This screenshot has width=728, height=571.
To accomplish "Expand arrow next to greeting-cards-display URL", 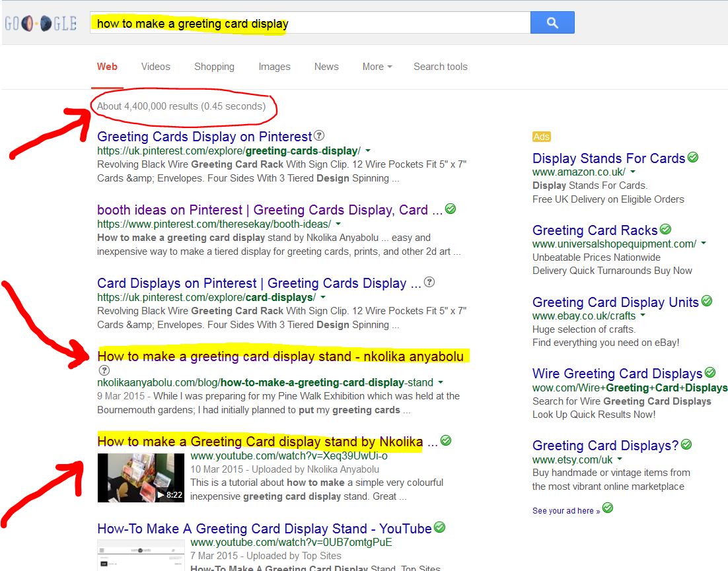I will pyautogui.click(x=368, y=151).
